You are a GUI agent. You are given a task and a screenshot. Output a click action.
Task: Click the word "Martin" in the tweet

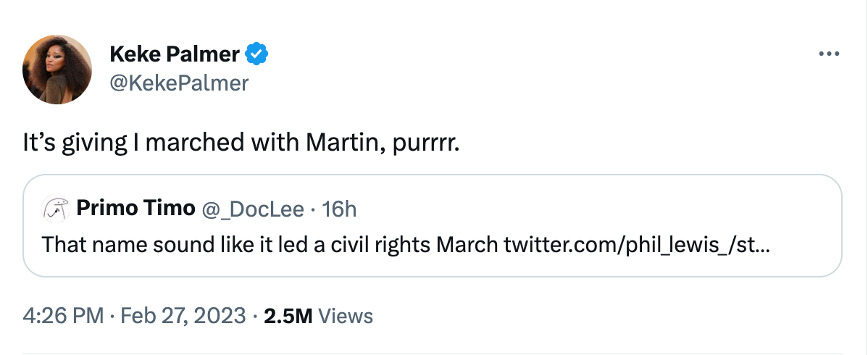[338, 142]
